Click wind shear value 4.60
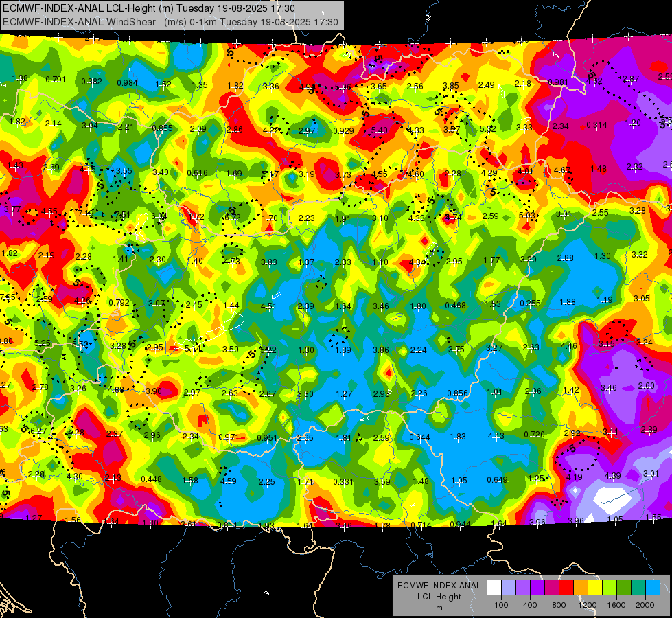Screen dimensions: 672x618 click(415, 174)
